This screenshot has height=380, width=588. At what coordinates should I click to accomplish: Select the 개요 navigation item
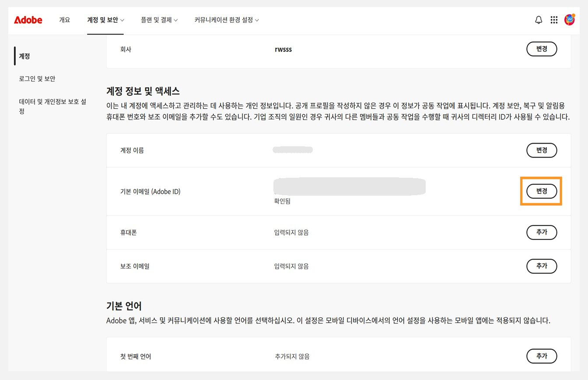[65, 20]
